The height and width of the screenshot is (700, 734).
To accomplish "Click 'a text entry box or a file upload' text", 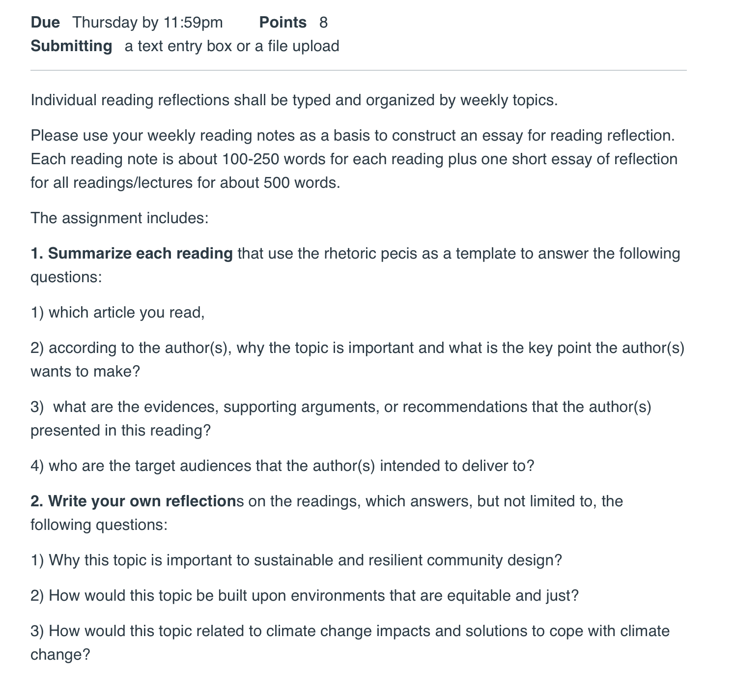I will coord(232,46).
